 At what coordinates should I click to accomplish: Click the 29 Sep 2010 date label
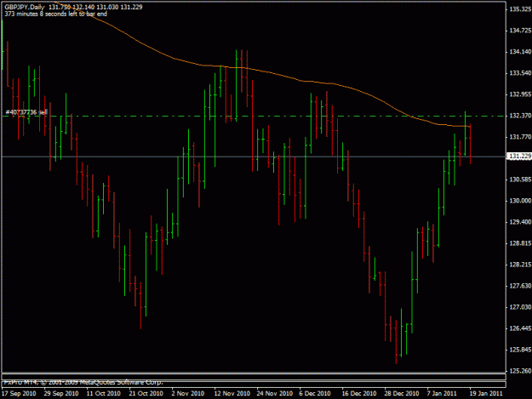(61, 393)
